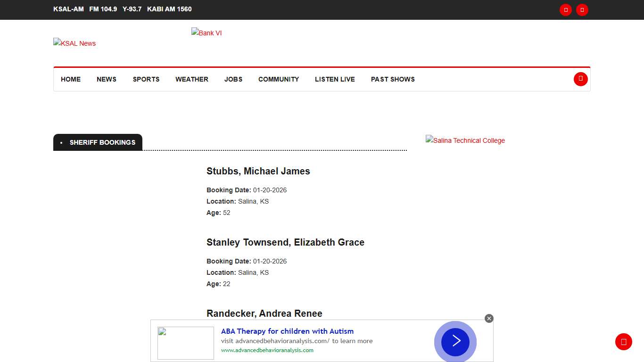
Task: Select the SHERIFF BOOKINGS tab
Action: pos(102,142)
